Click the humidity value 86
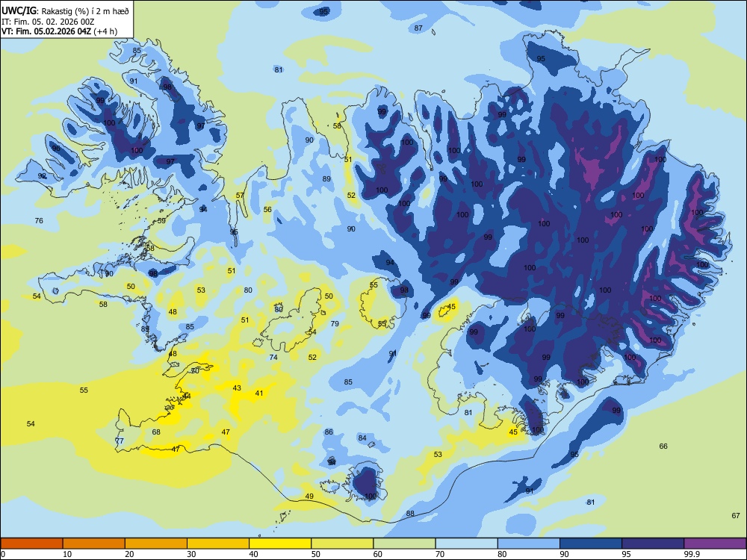 pos(329,432)
